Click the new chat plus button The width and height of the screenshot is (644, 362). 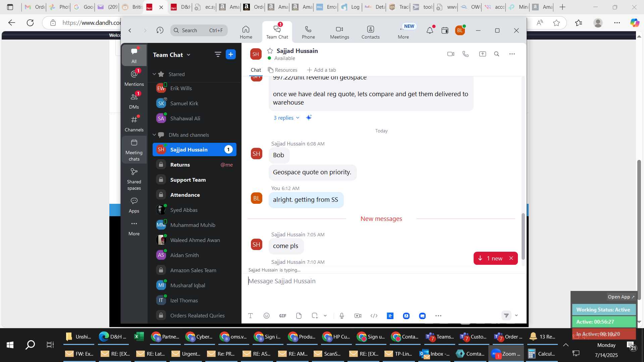pyautogui.click(x=231, y=54)
